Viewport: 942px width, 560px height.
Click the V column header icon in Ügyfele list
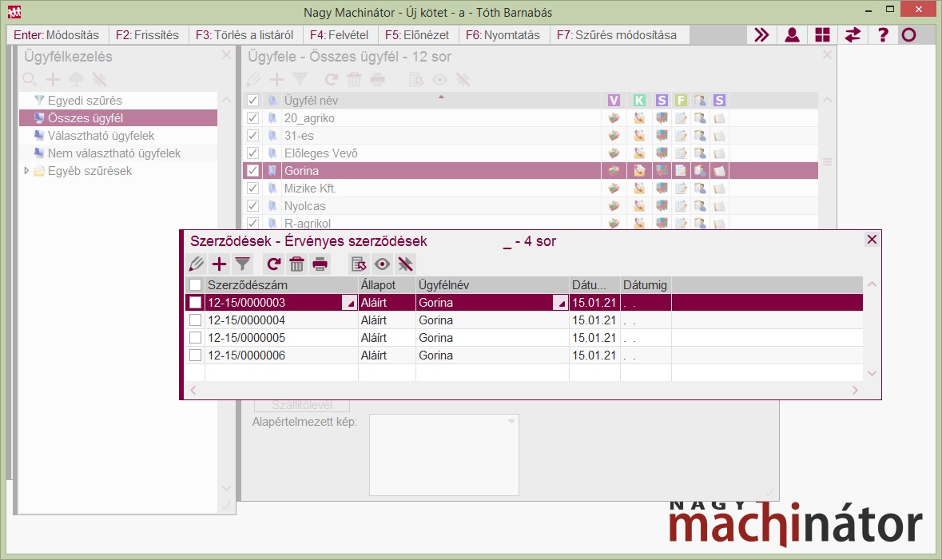[614, 101]
